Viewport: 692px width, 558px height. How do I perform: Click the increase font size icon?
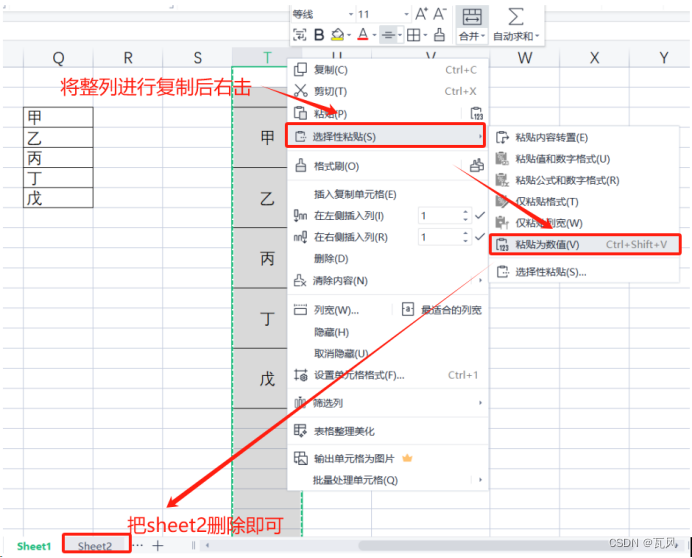point(421,14)
